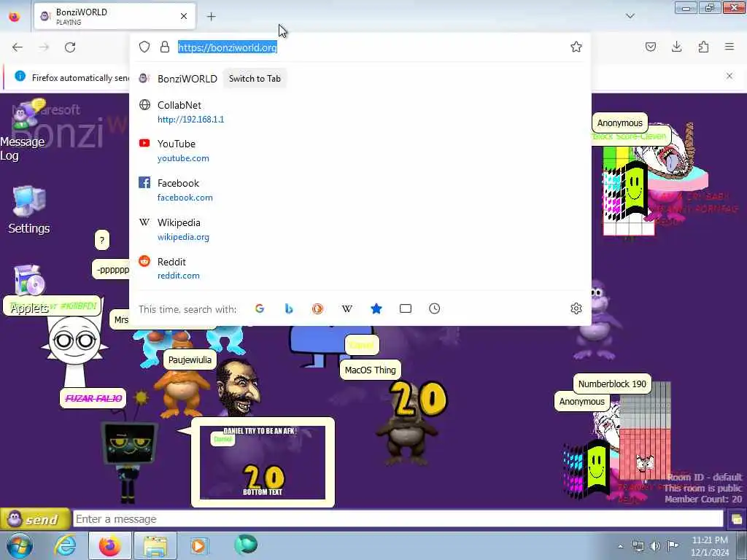
Task: Open the Applets desktop icon
Action: [x=29, y=289]
